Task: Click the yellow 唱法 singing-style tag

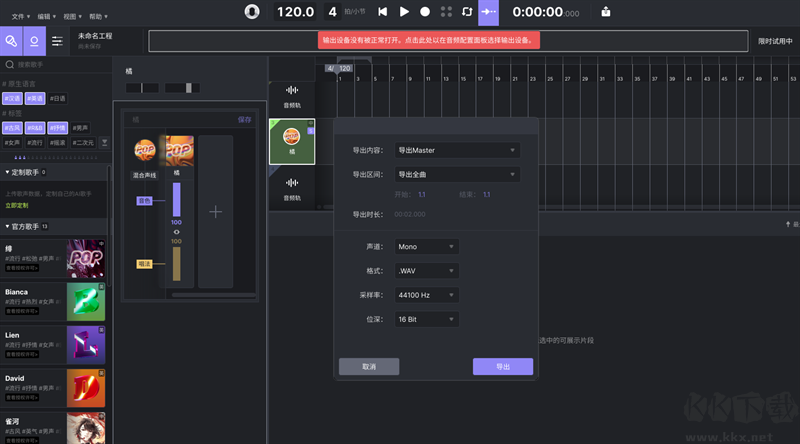Action: pyautogui.click(x=144, y=264)
